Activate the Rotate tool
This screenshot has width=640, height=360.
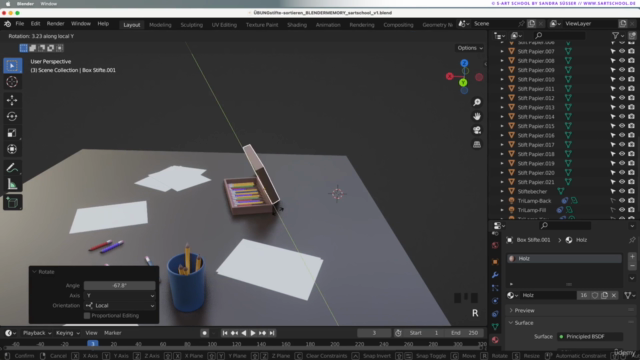click(x=12, y=116)
